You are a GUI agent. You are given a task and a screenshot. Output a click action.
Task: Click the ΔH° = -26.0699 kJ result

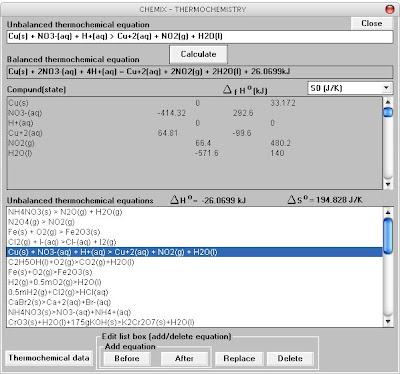tap(208, 200)
